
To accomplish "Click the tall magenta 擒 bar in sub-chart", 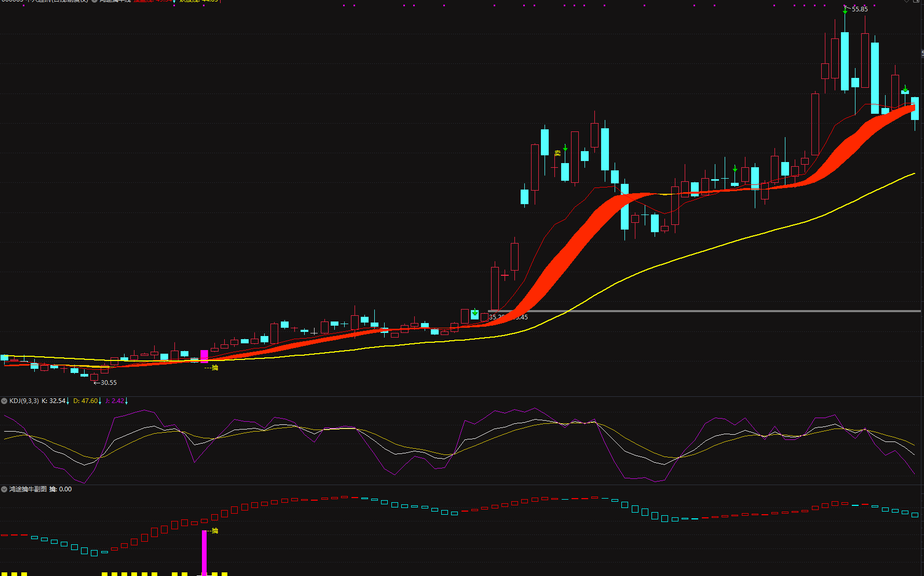I will point(204,552).
